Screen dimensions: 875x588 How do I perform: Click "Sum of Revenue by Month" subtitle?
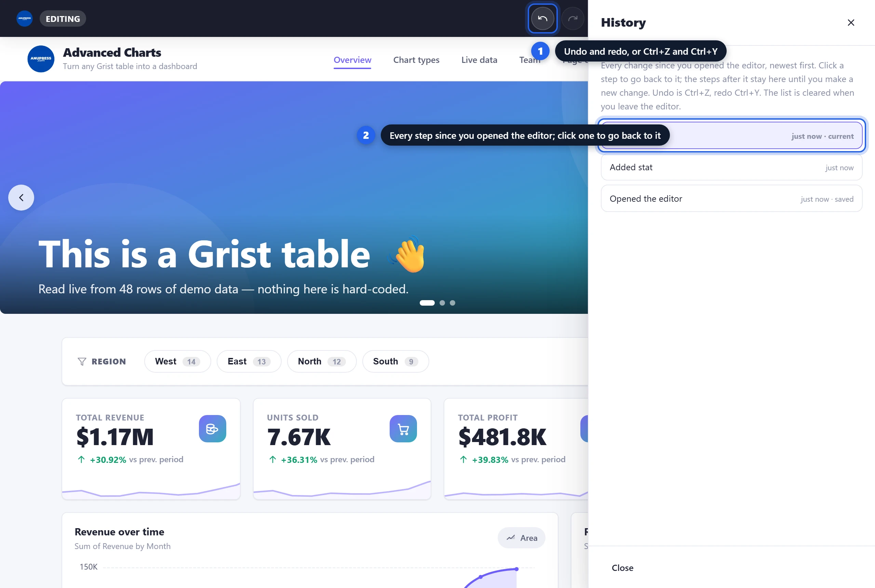pyautogui.click(x=123, y=546)
